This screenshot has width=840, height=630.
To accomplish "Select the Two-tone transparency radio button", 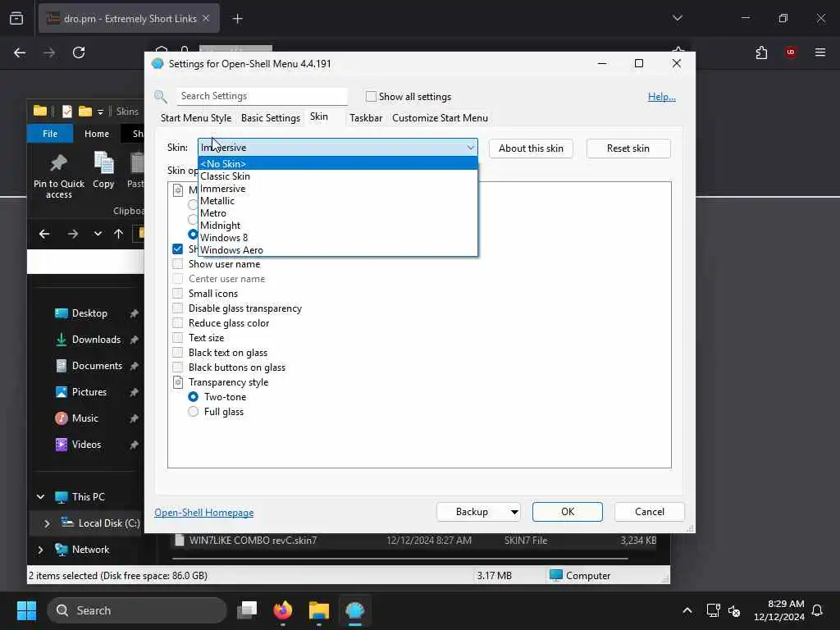I will [194, 396].
